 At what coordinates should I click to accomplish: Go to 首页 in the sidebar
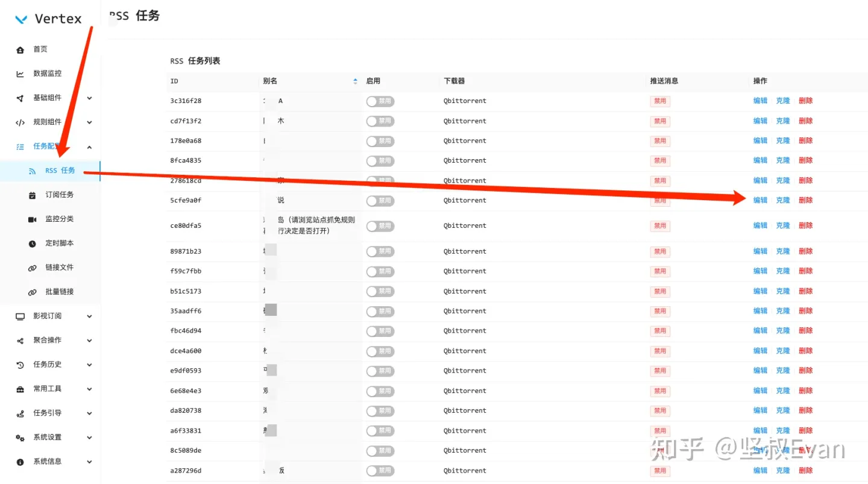[40, 49]
